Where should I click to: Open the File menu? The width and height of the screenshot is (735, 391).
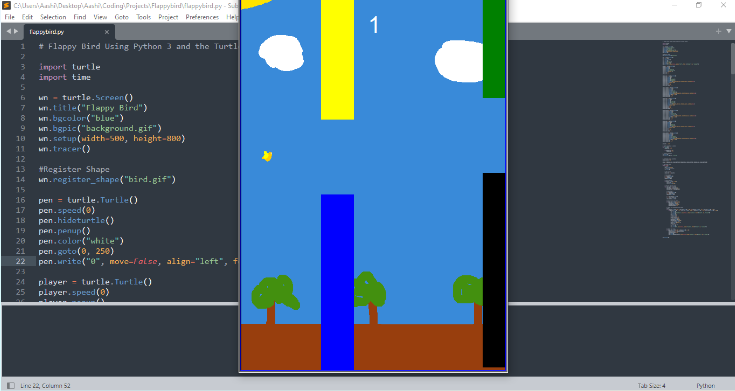click(9, 17)
